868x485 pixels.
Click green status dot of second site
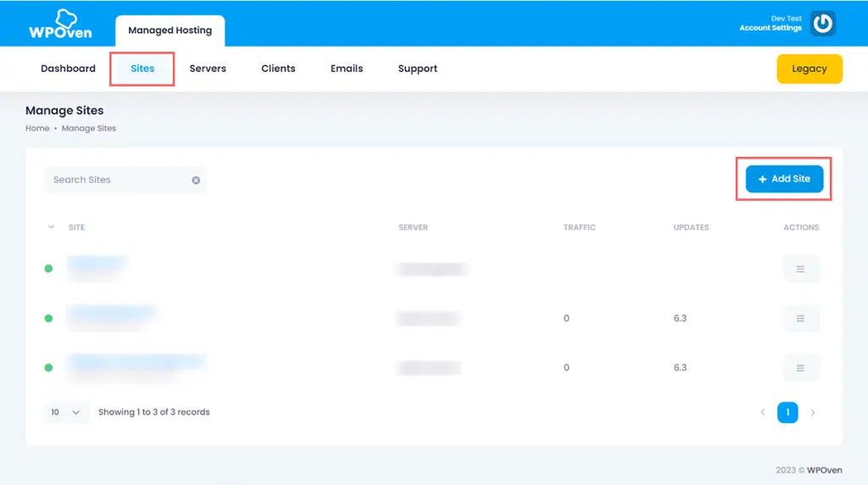click(48, 318)
